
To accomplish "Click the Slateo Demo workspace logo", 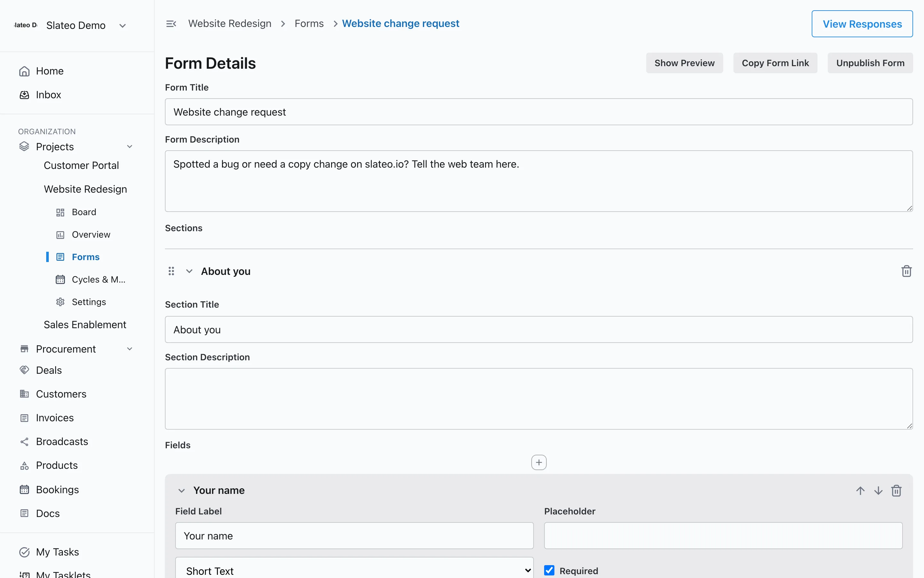I will click(x=25, y=25).
